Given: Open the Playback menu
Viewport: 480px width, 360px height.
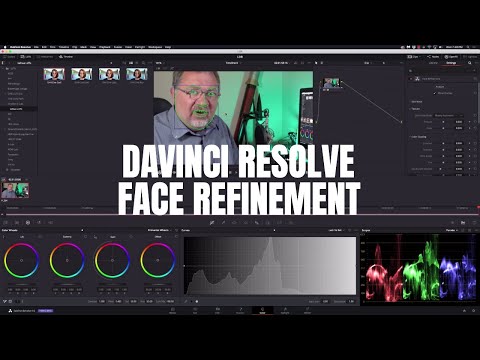Looking at the screenshot, I should [x=105, y=47].
